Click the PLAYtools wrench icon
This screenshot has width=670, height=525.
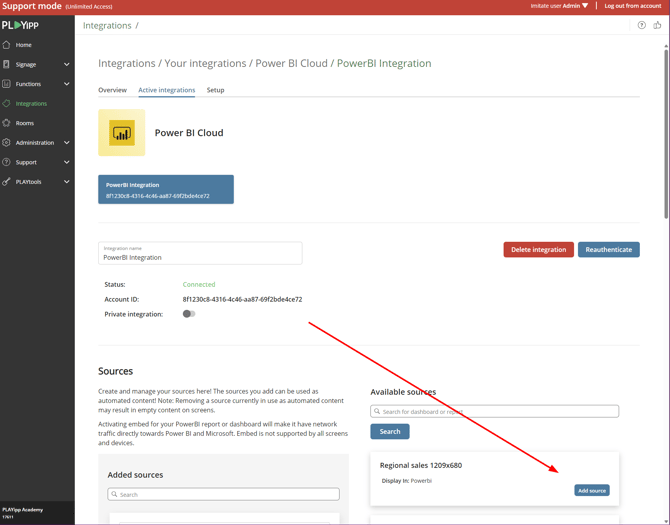7,182
